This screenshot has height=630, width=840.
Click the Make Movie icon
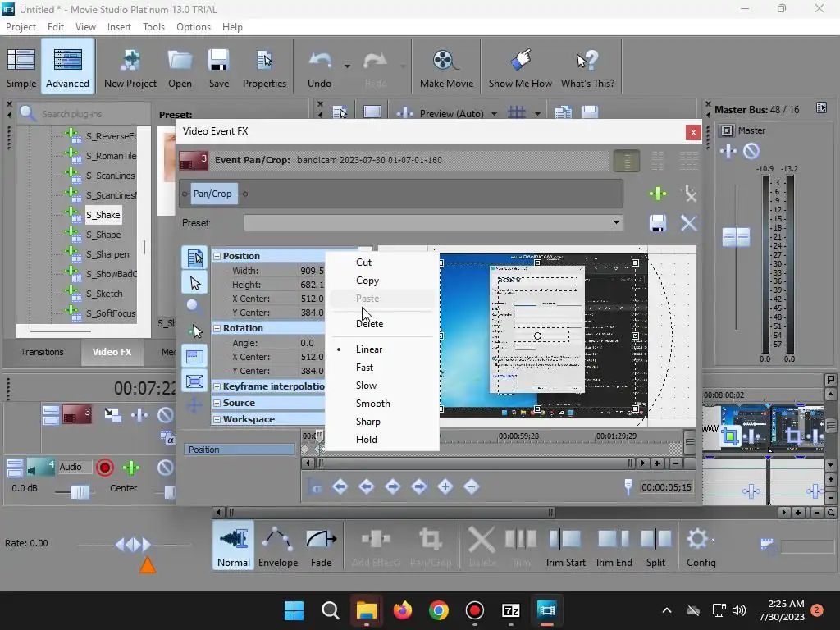tap(446, 67)
